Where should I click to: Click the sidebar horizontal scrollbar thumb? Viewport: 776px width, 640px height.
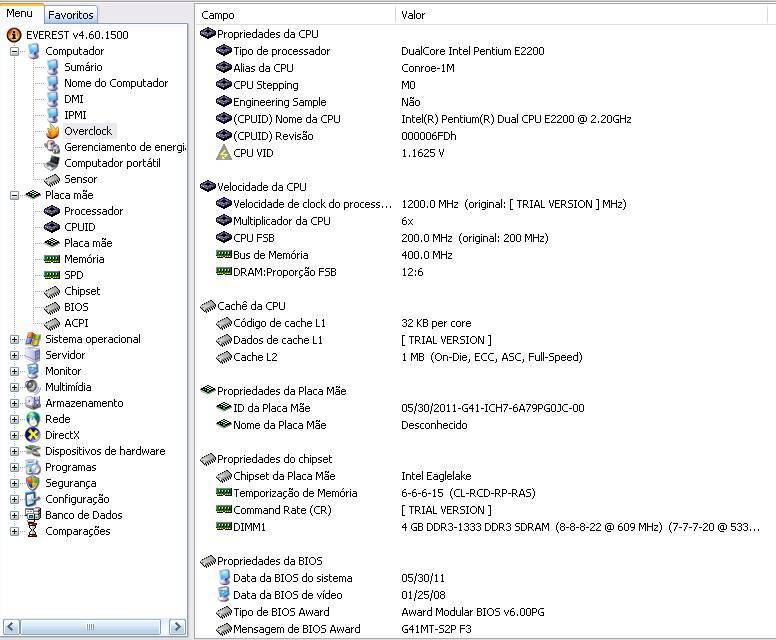(91, 627)
